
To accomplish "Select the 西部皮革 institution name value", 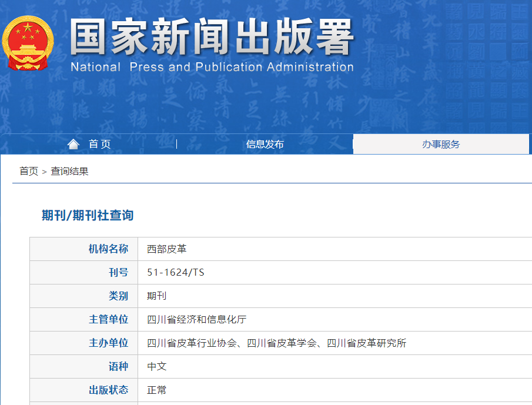I will tap(166, 249).
